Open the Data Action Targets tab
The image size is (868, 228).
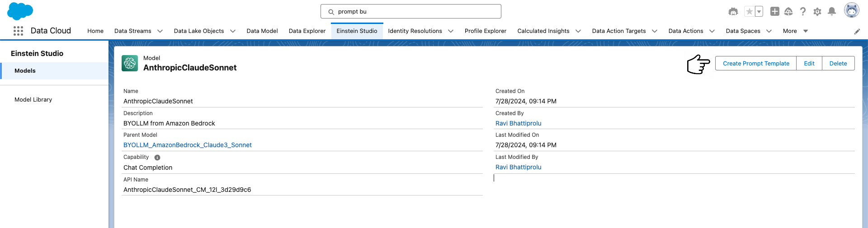click(x=619, y=31)
